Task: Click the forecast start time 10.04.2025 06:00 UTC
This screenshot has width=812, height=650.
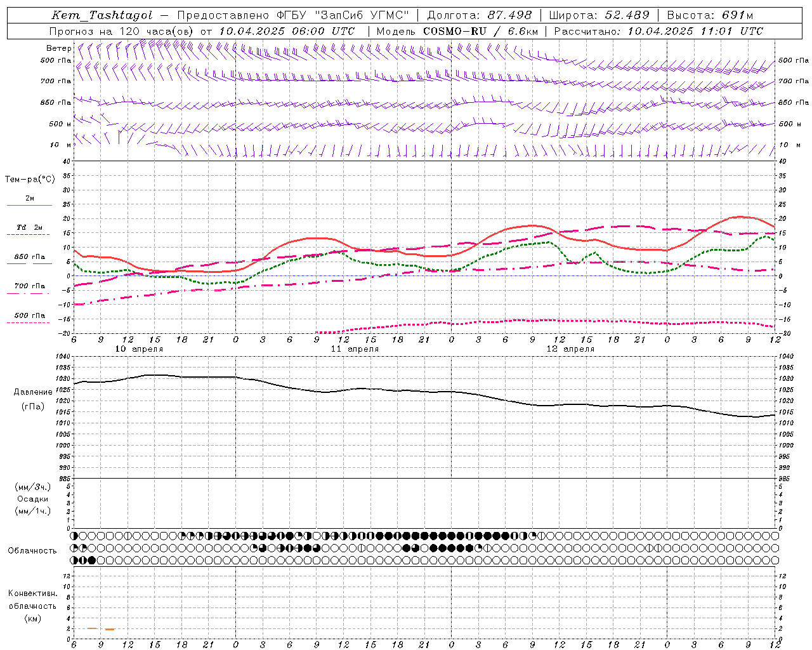Action: 287,31
